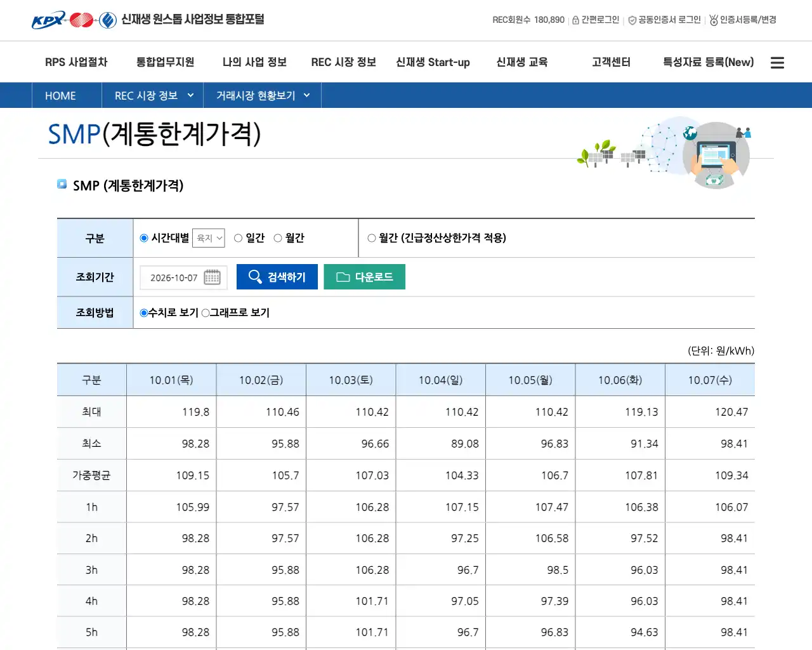This screenshot has height=650, width=812.
Task: Click the 2026-10-07 date input field
Action: click(x=183, y=277)
